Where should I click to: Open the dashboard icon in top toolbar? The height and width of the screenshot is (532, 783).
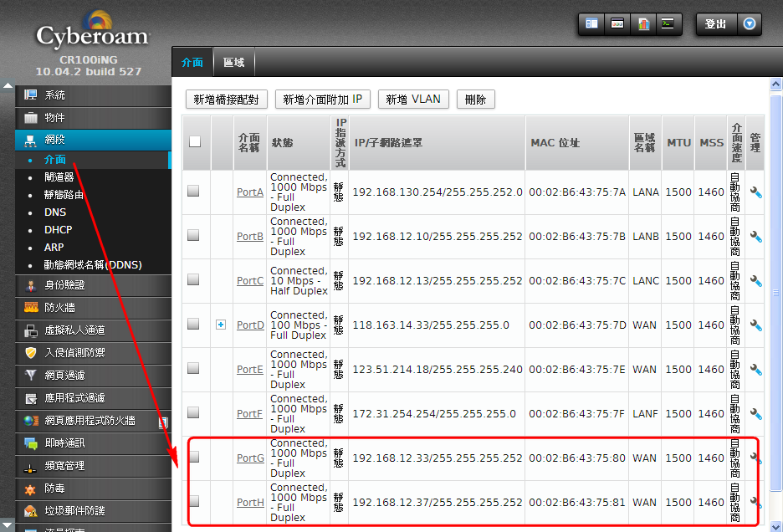(x=591, y=23)
